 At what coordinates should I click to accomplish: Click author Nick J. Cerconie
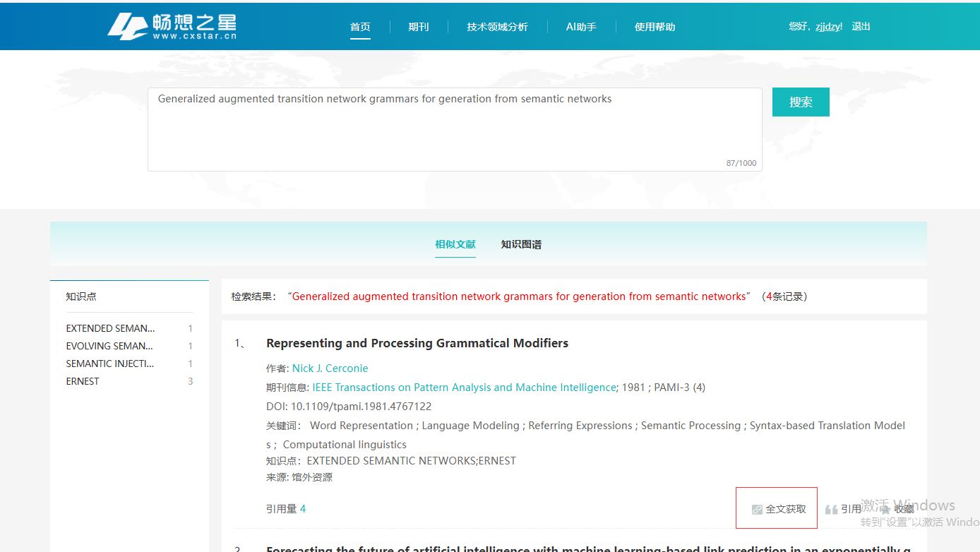pos(330,368)
